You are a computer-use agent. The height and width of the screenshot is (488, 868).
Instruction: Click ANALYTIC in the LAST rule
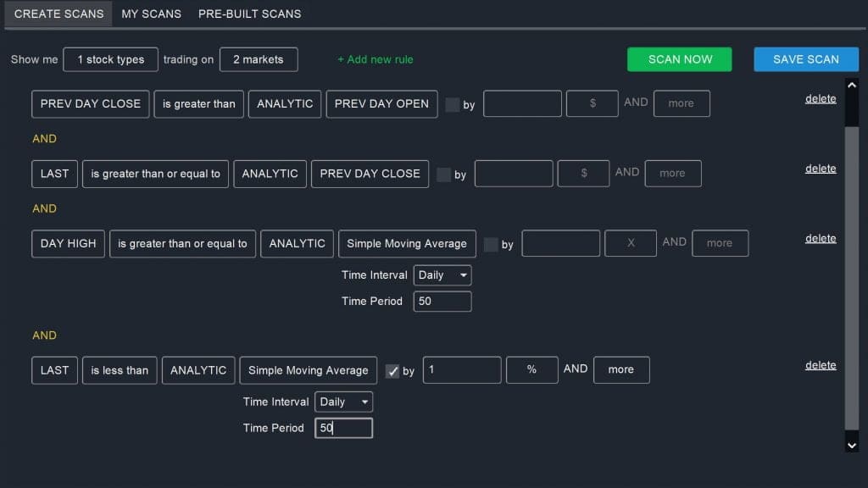click(270, 174)
